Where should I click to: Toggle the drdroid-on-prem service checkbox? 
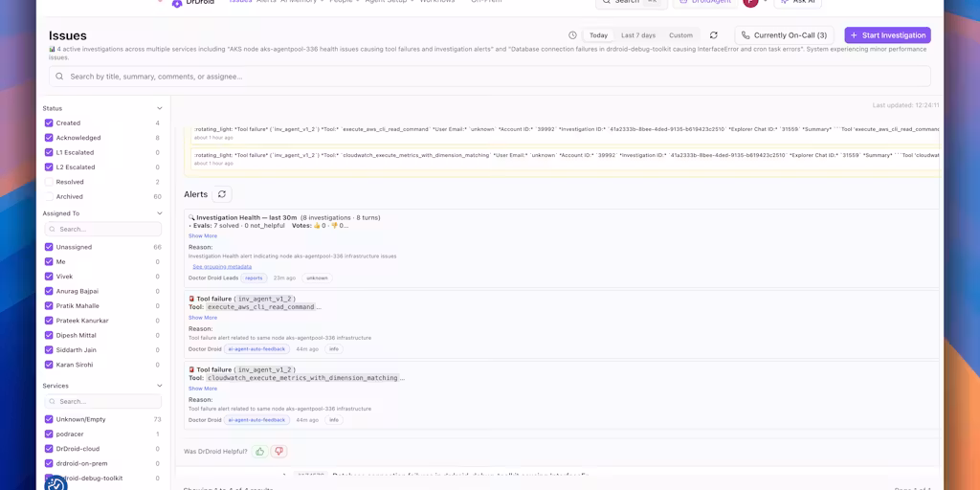click(x=49, y=463)
